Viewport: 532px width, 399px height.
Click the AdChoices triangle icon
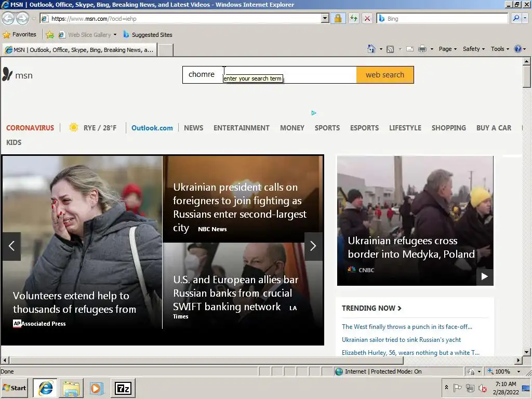click(x=314, y=113)
